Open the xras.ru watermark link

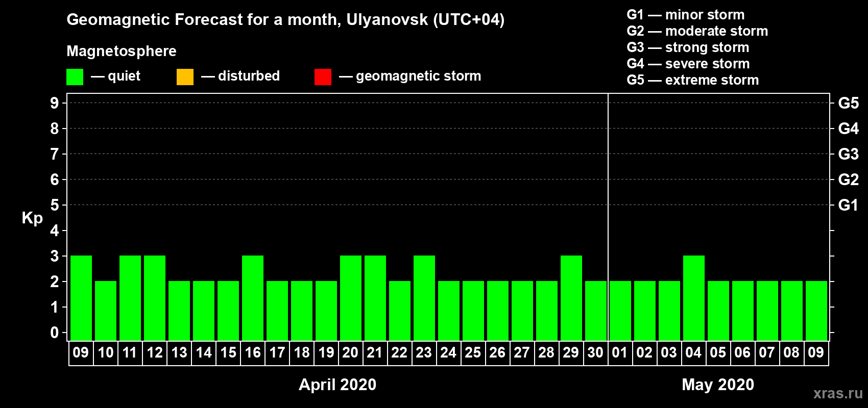pyautogui.click(x=838, y=393)
